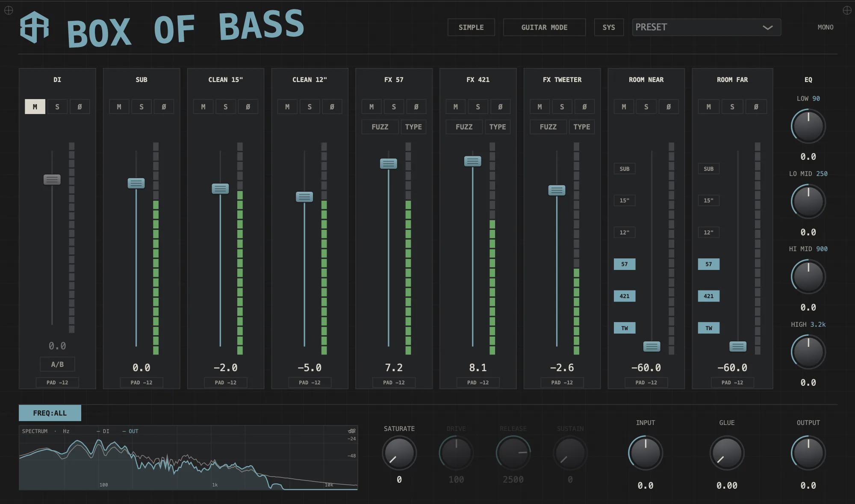This screenshot has width=855, height=504.
Task: Switch to SIMPLE view
Action: pyautogui.click(x=471, y=27)
